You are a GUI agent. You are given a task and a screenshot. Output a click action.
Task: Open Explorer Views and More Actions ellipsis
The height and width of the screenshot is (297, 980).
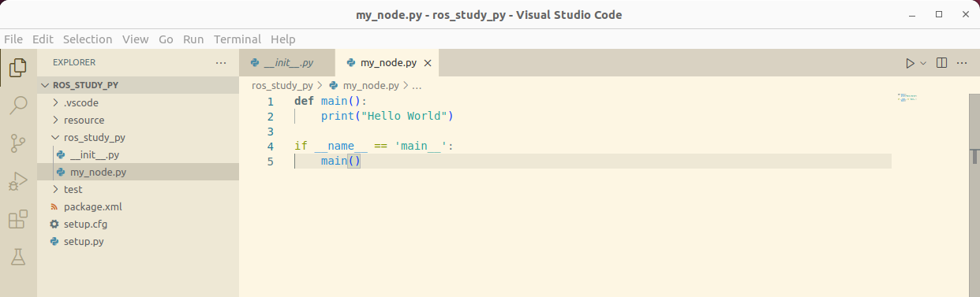(221, 62)
